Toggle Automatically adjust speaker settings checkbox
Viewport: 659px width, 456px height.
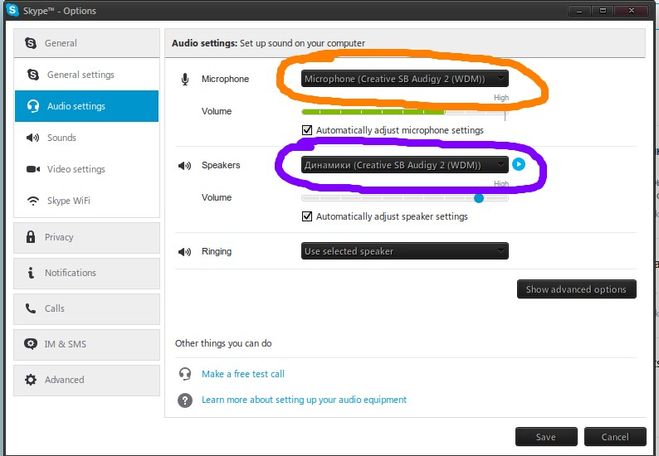(x=307, y=216)
